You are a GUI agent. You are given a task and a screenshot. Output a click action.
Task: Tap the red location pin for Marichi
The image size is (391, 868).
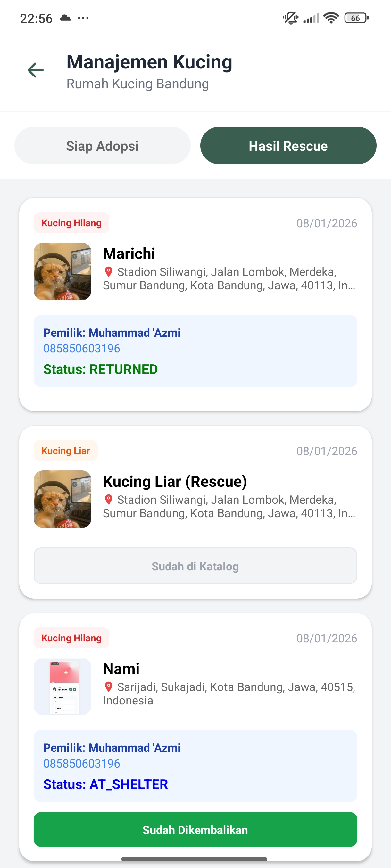(x=109, y=272)
